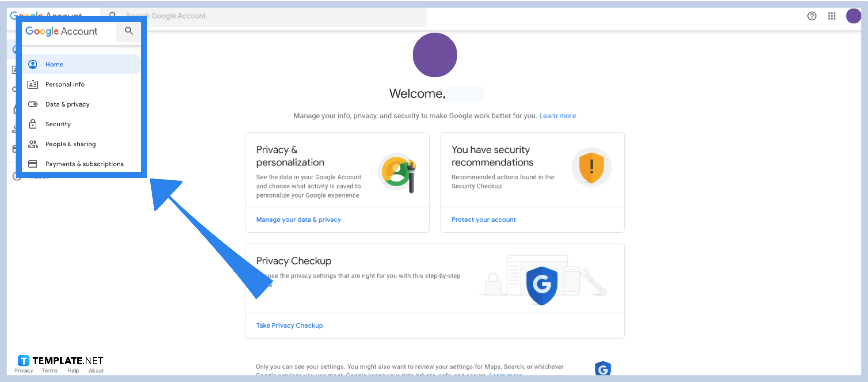Click the Take Privacy Checkup link
868x382 pixels.
[289, 325]
